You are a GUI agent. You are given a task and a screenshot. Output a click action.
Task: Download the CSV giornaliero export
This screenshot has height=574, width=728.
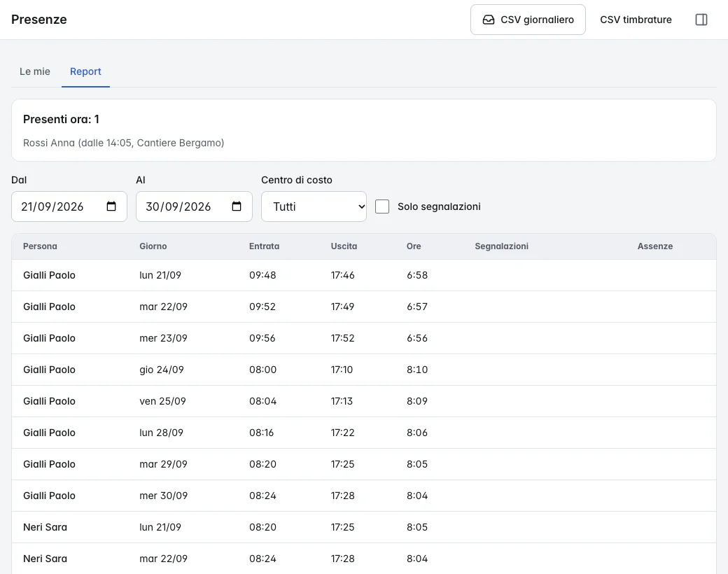528,20
